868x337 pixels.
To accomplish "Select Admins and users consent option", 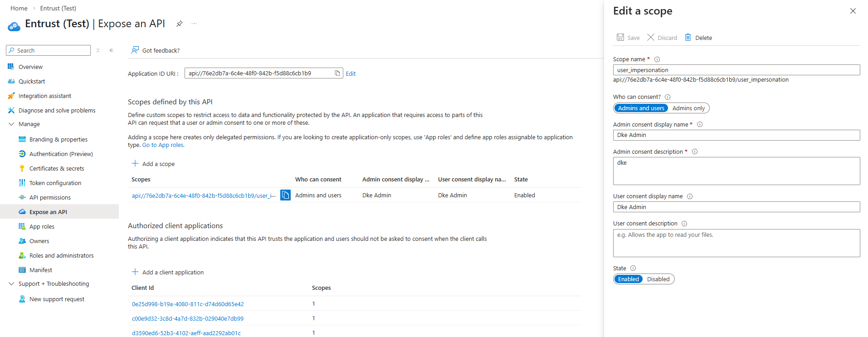I will [x=641, y=108].
